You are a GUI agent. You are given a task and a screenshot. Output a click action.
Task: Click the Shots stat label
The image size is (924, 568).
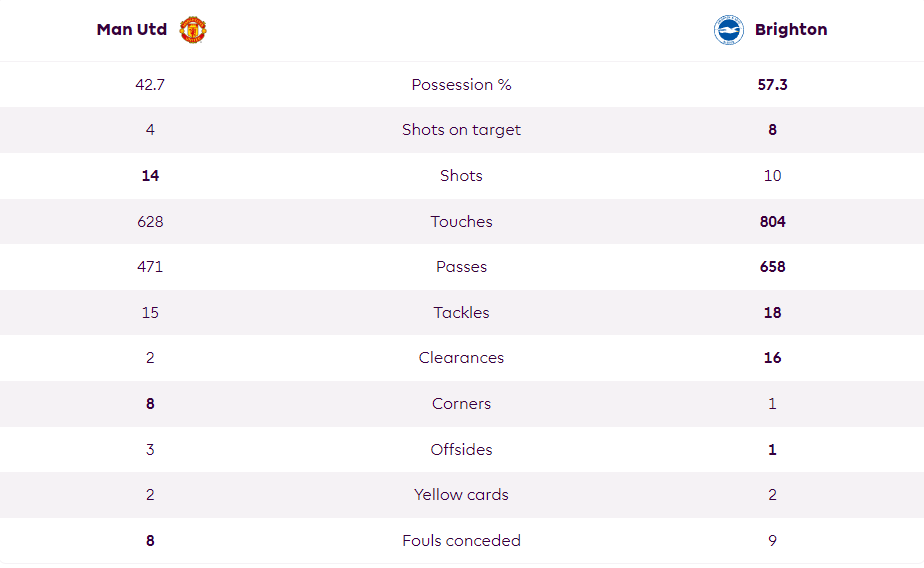click(x=461, y=176)
